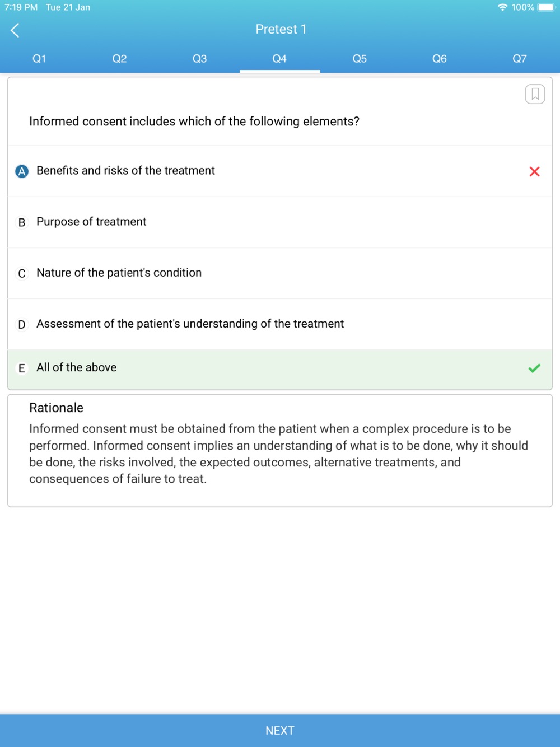560x747 pixels.
Task: Click the Pretest 1 title
Action: [x=281, y=29]
